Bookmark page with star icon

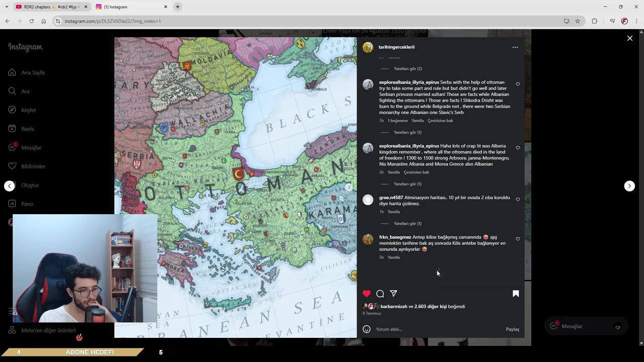pos(578,21)
